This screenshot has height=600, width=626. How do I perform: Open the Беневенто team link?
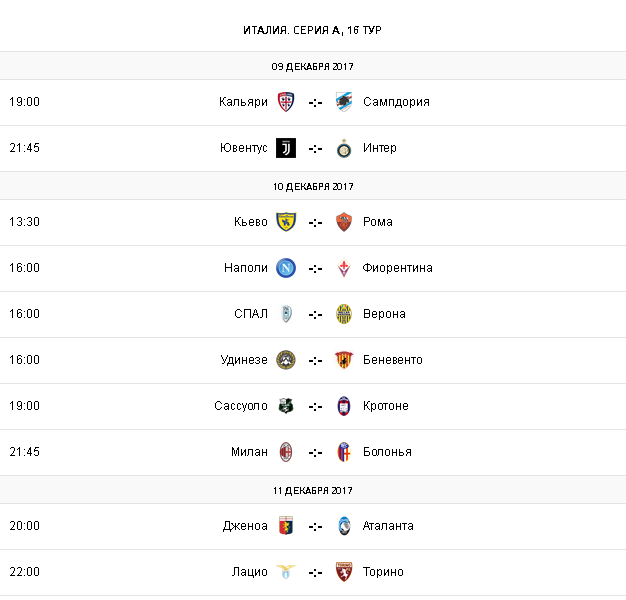click(393, 360)
